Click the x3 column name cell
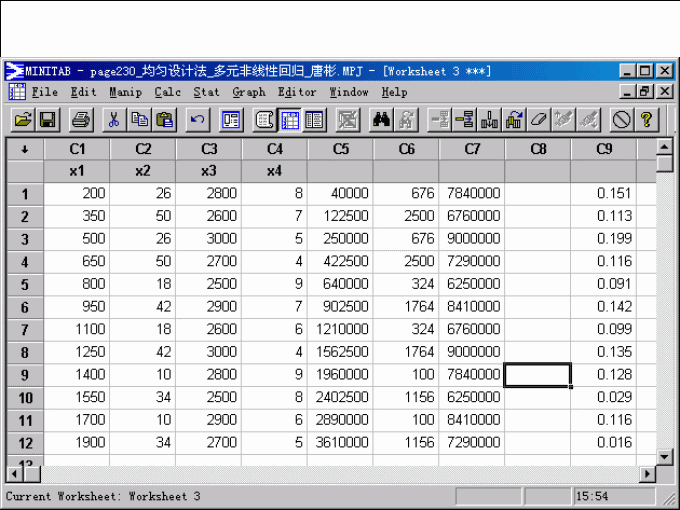Image resolution: width=680 pixels, height=510 pixels. coord(208,171)
